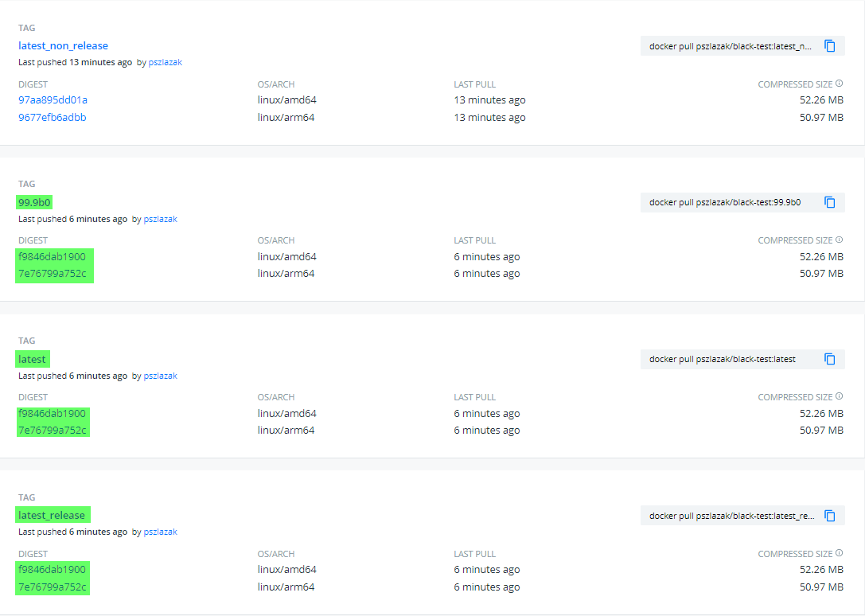
Task: Open the latest_non_release tag
Action: click(63, 46)
